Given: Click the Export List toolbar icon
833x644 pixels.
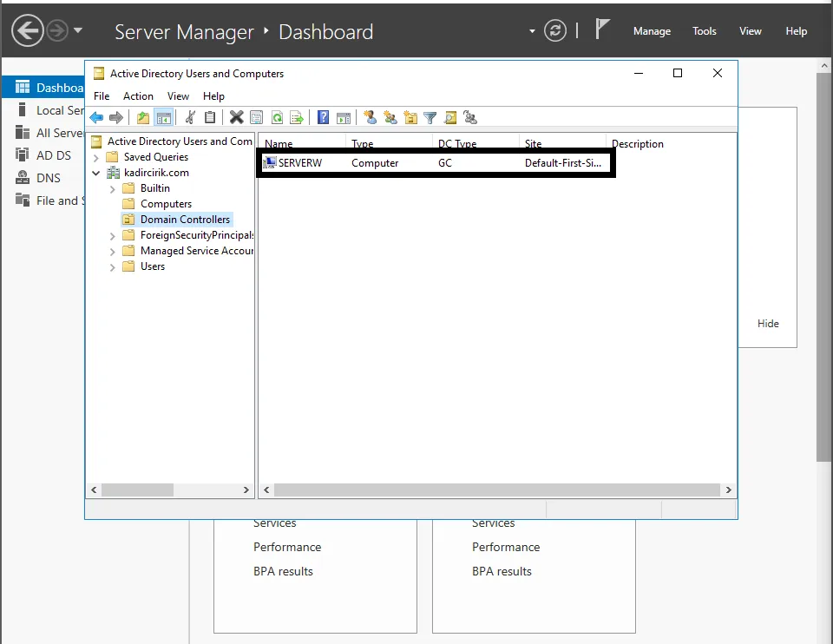Looking at the screenshot, I should (x=297, y=118).
